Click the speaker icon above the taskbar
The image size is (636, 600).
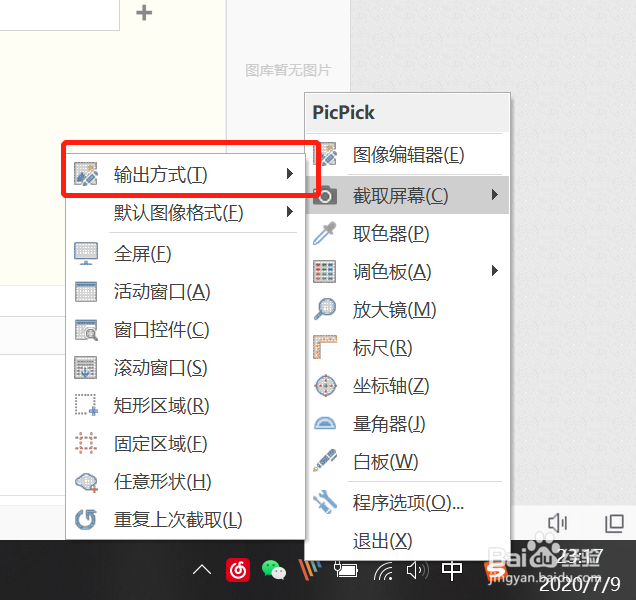click(x=558, y=523)
